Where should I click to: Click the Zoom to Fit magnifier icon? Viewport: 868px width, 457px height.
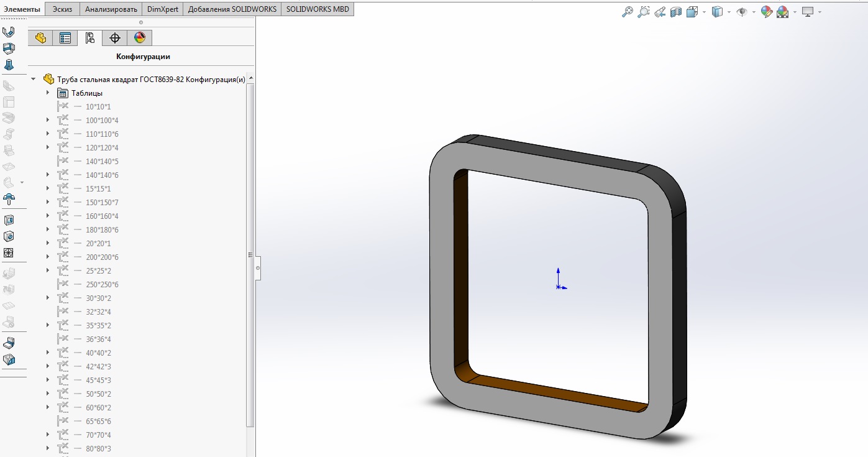[x=628, y=11]
